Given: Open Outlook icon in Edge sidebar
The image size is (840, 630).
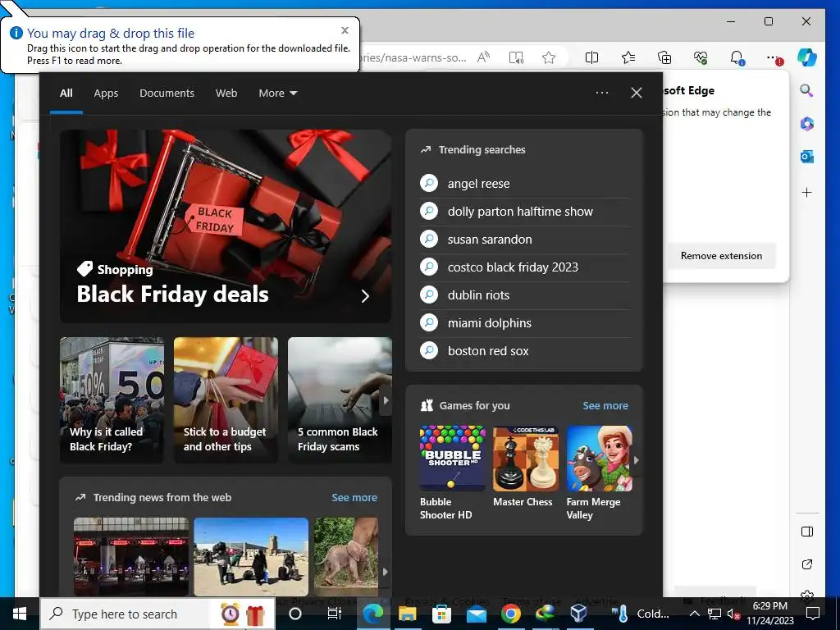Looking at the screenshot, I should click(807, 157).
